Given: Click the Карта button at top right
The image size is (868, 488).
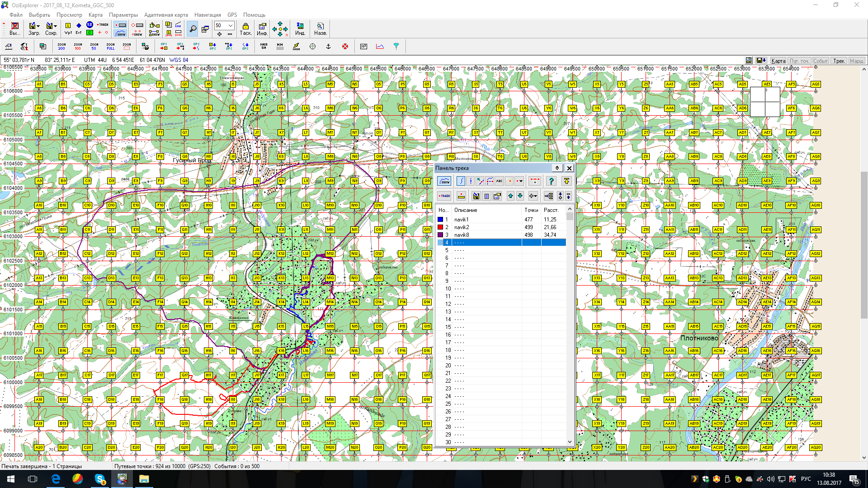Looking at the screenshot, I should click(778, 61).
